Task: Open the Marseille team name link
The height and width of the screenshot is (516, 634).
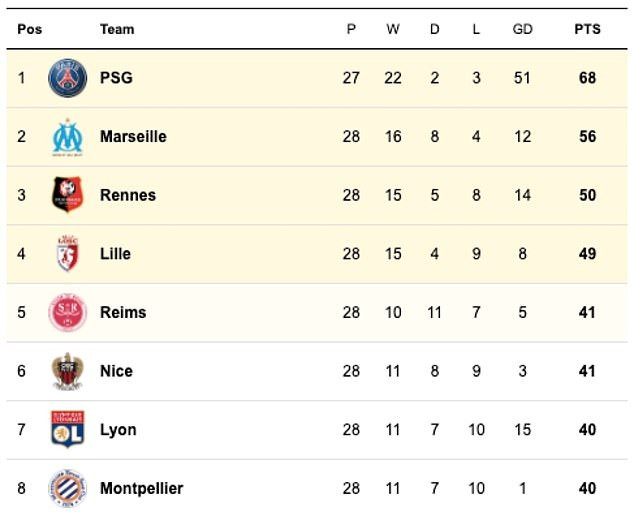Action: pos(133,136)
